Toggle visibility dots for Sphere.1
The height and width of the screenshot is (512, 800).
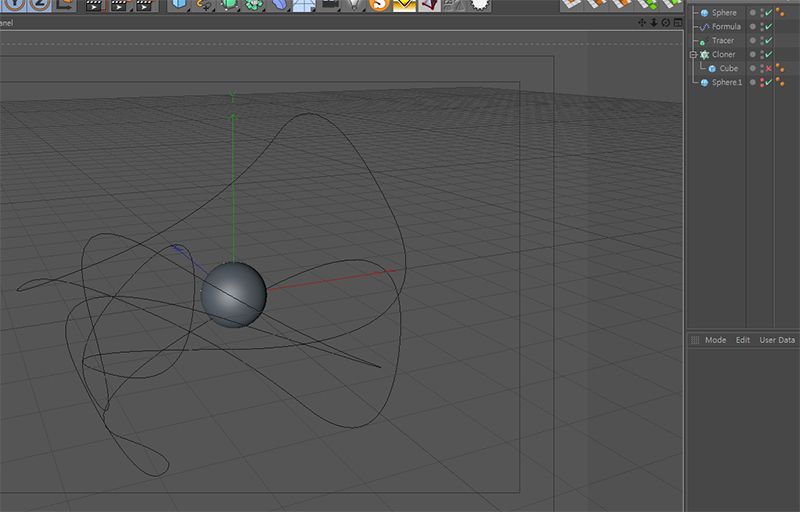(760, 83)
